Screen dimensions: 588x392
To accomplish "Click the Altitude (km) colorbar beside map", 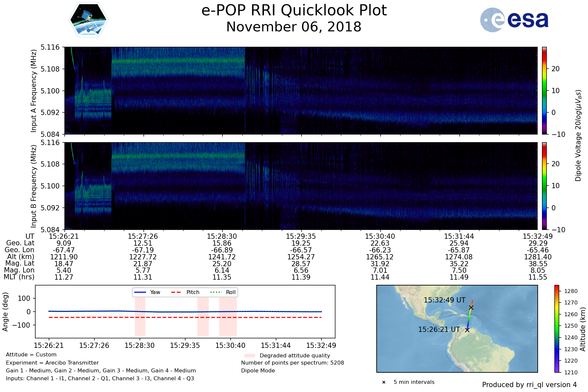I will (x=557, y=329).
